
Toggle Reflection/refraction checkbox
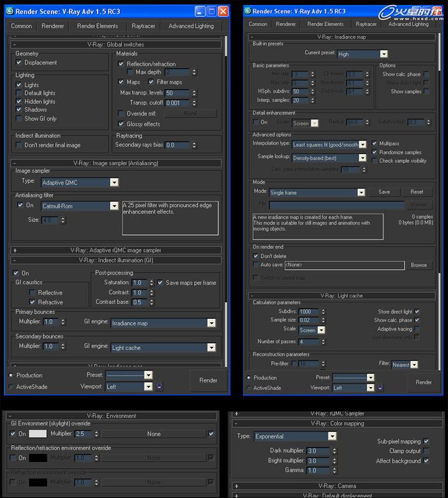[x=121, y=63]
